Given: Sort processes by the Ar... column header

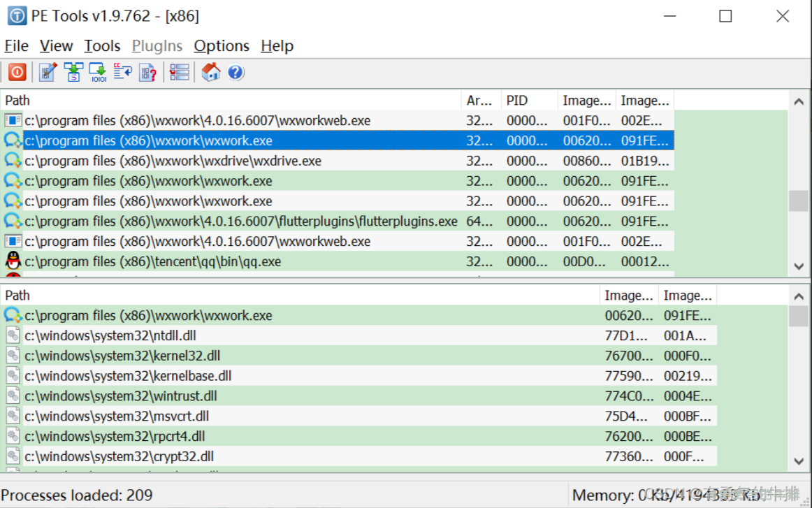Looking at the screenshot, I should [x=481, y=100].
